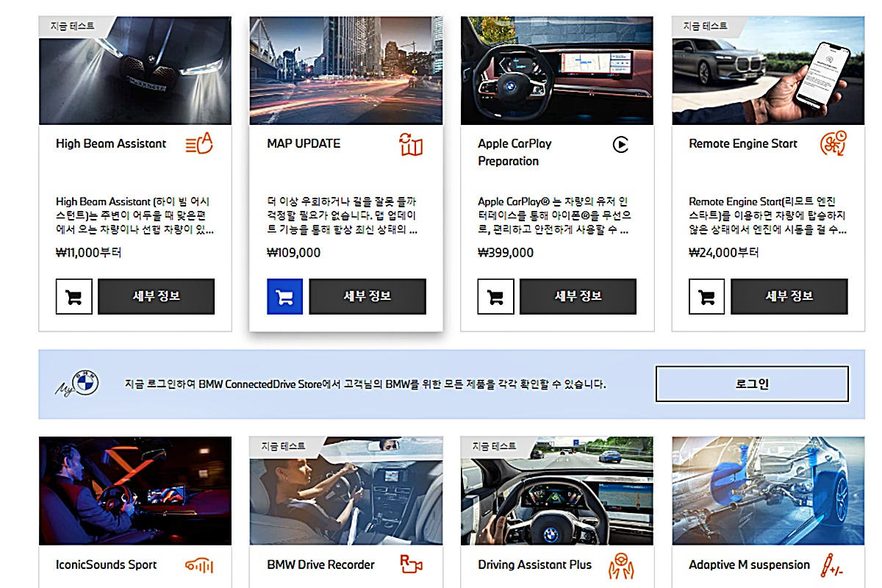Click the Remote Engine Start fan icon

click(833, 143)
